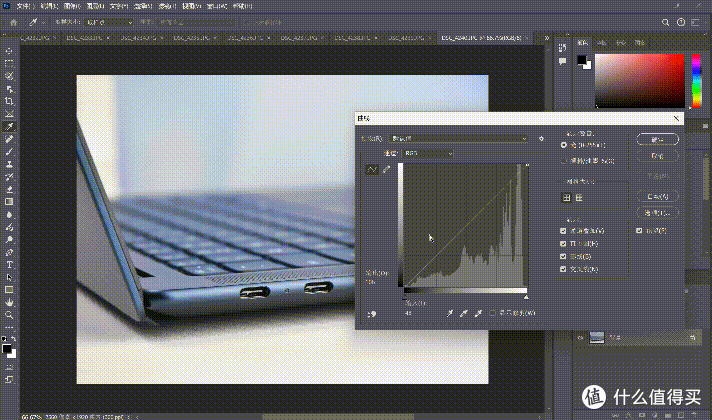Toggle the Intersection Line checkbox
This screenshot has height=420, width=712.
click(563, 269)
